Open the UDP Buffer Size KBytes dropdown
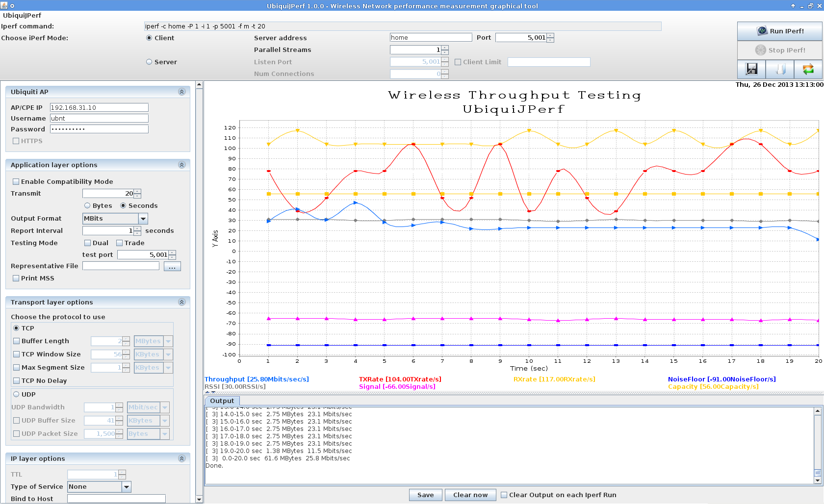 [165, 421]
